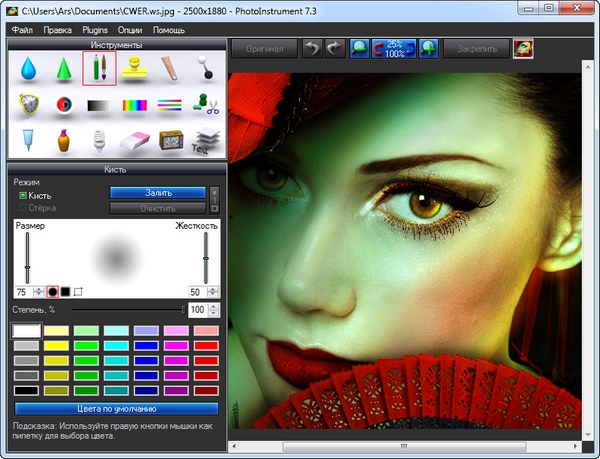The height and width of the screenshot is (459, 600).
Task: Click the undo arrow in the toolbar
Action: coord(313,48)
